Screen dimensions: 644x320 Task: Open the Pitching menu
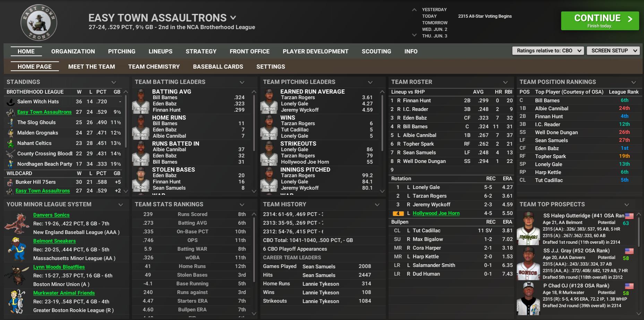pos(121,51)
